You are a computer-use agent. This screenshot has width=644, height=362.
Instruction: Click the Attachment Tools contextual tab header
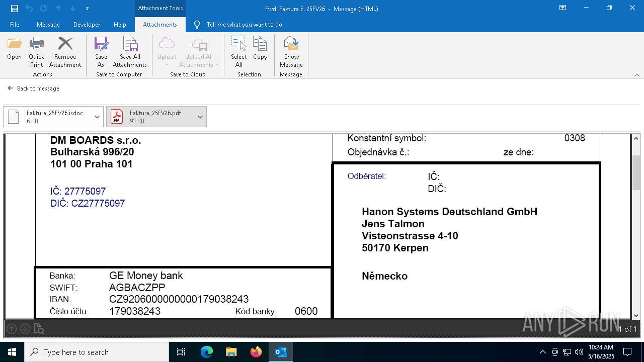[x=160, y=8]
